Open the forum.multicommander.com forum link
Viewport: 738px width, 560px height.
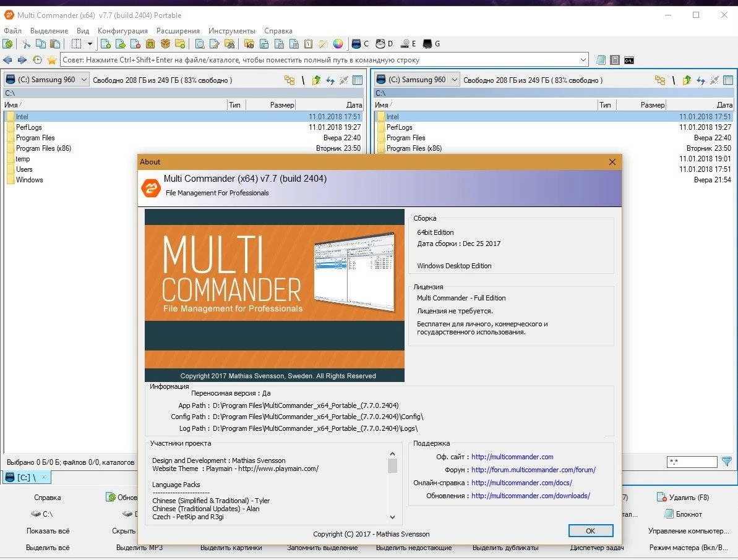533,470
